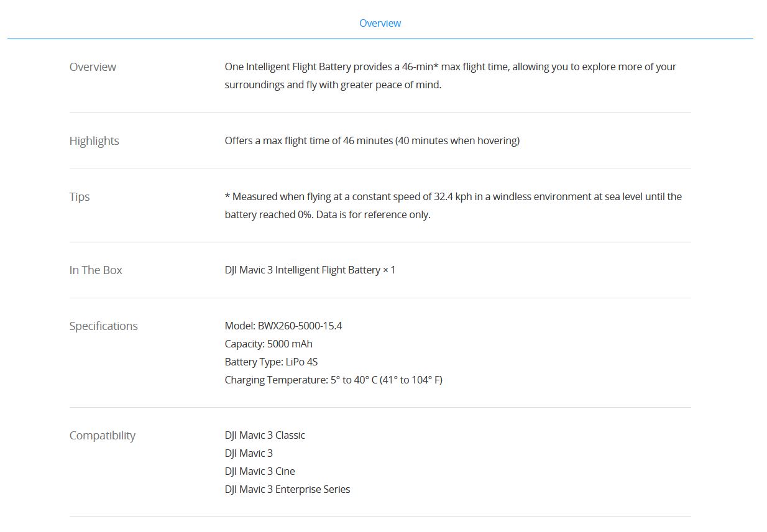
Task: Click 'battery reached 0%. Data is for reference only.' line
Action: pyautogui.click(x=328, y=215)
